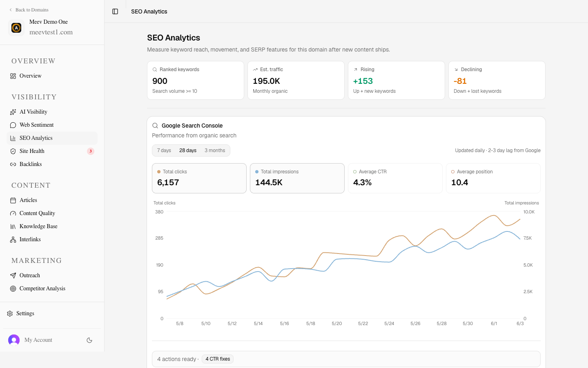Click the Competitor Analysis target icon
This screenshot has height=368, width=588.
[x=13, y=289]
